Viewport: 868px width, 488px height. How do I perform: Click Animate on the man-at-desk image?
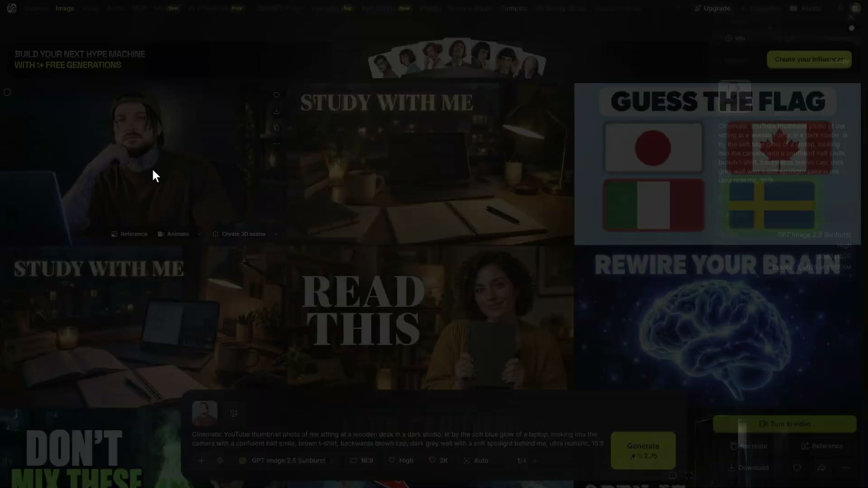(x=174, y=234)
